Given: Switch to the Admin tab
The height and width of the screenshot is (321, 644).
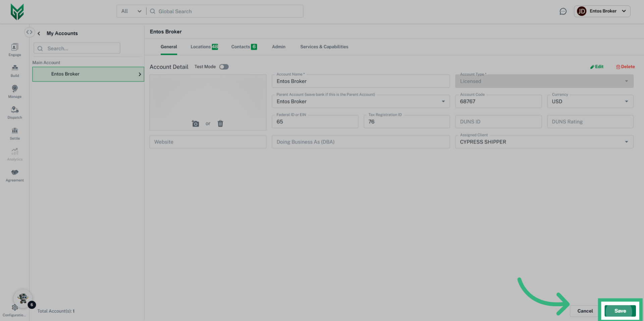Looking at the screenshot, I should tap(279, 47).
